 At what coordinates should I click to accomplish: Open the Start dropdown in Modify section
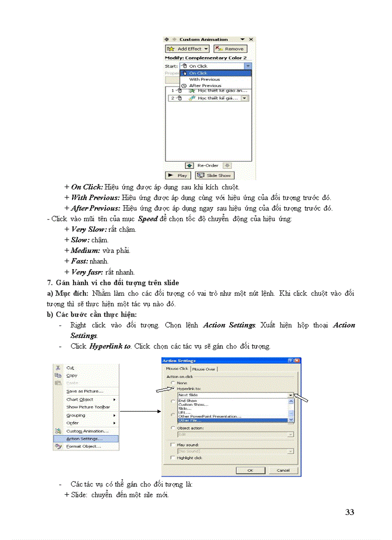coord(247,65)
